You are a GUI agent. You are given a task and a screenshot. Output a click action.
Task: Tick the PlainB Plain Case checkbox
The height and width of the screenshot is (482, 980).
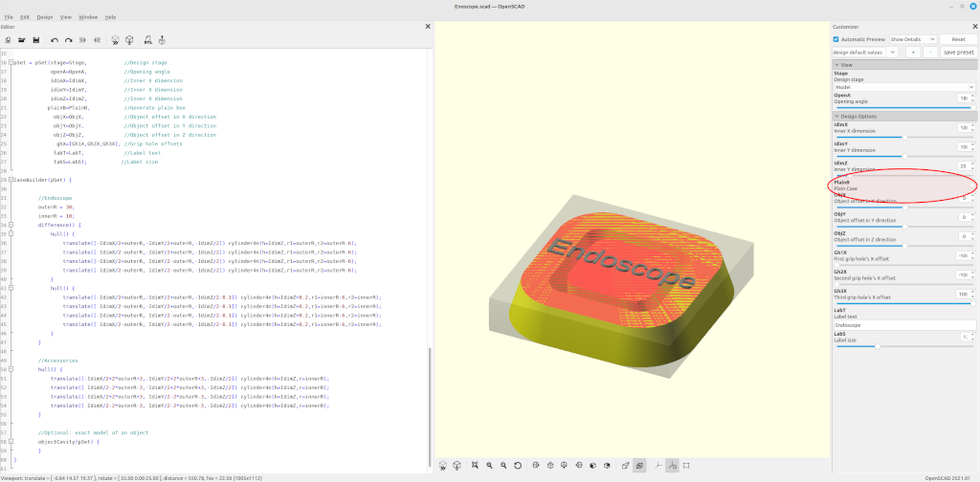972,186
